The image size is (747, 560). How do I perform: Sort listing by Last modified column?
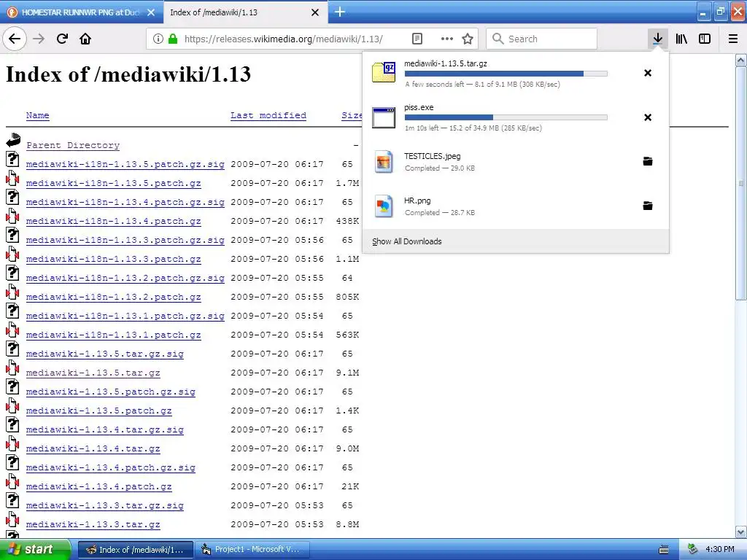click(268, 115)
